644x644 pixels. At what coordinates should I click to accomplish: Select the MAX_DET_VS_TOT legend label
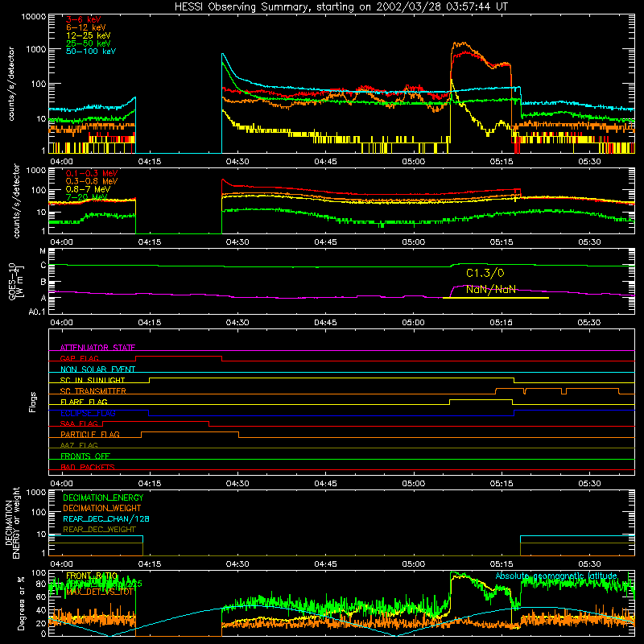(x=100, y=592)
